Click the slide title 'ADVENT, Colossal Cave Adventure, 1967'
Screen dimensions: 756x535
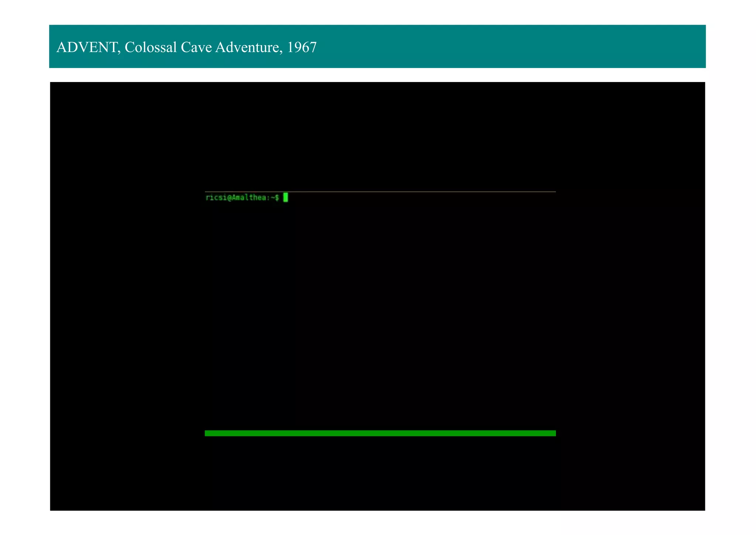(x=186, y=47)
